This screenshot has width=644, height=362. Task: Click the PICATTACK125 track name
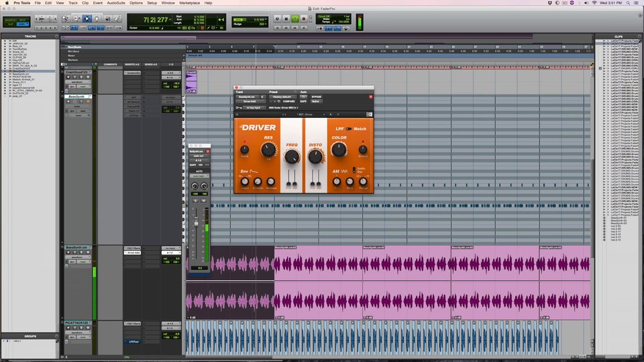pos(76,323)
